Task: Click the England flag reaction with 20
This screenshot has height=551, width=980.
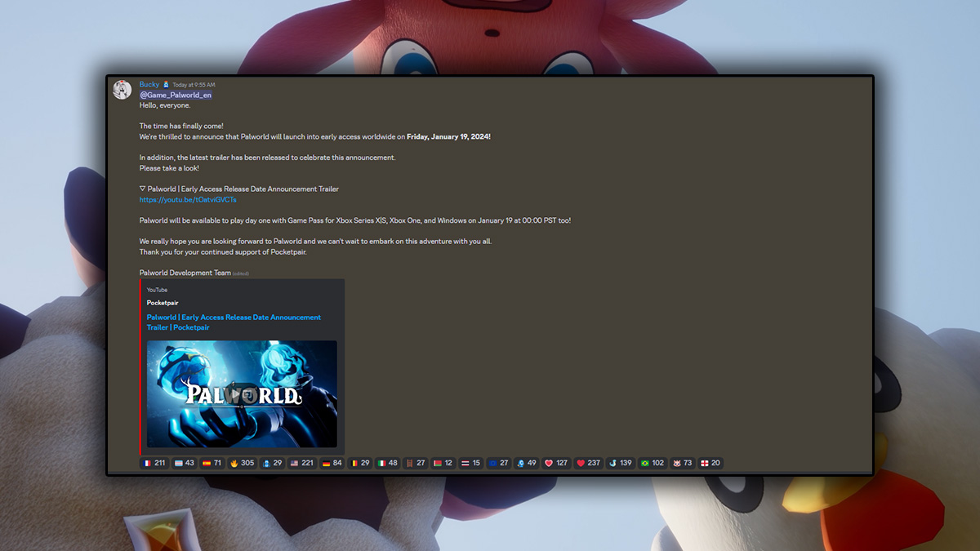Action: pyautogui.click(x=710, y=463)
